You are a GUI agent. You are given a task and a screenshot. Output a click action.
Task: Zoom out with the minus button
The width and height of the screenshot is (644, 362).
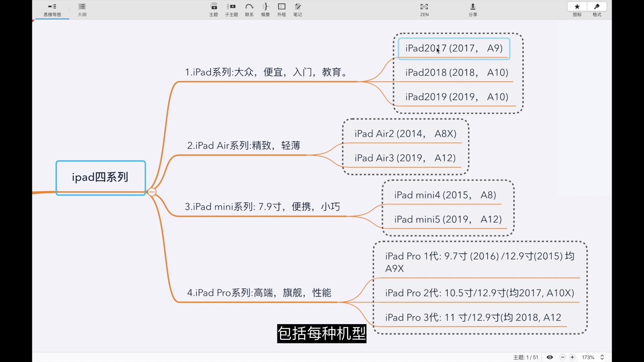[563, 357]
